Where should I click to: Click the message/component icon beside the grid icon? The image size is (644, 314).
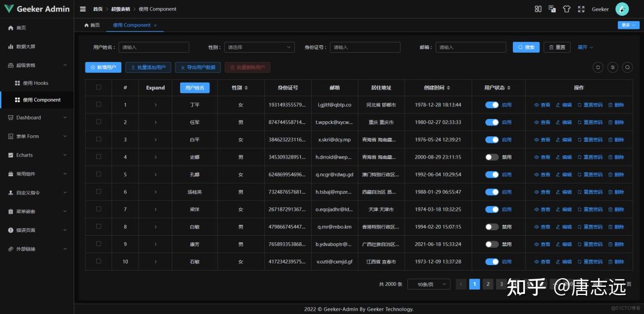[552, 9]
